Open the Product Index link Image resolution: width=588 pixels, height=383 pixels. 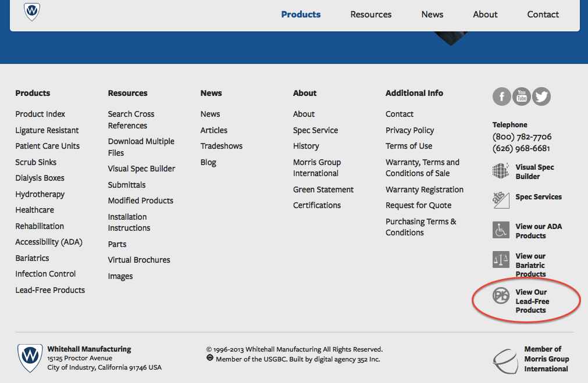40,114
